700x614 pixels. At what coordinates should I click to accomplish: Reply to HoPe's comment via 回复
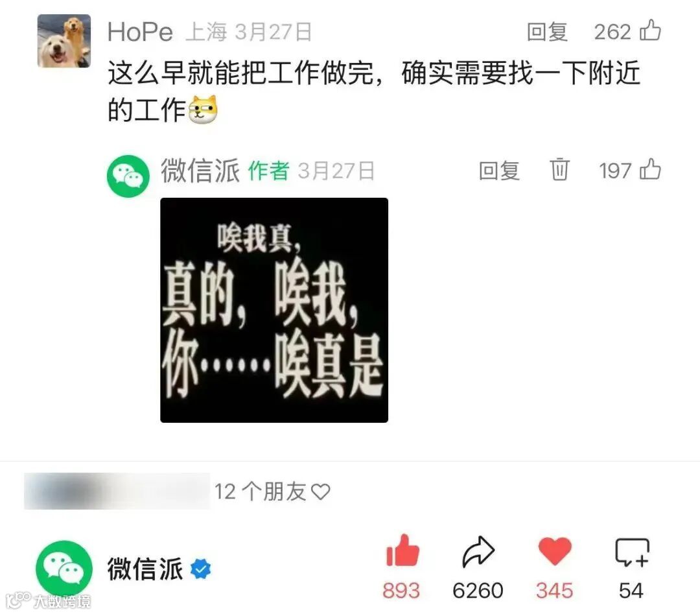pyautogui.click(x=547, y=32)
